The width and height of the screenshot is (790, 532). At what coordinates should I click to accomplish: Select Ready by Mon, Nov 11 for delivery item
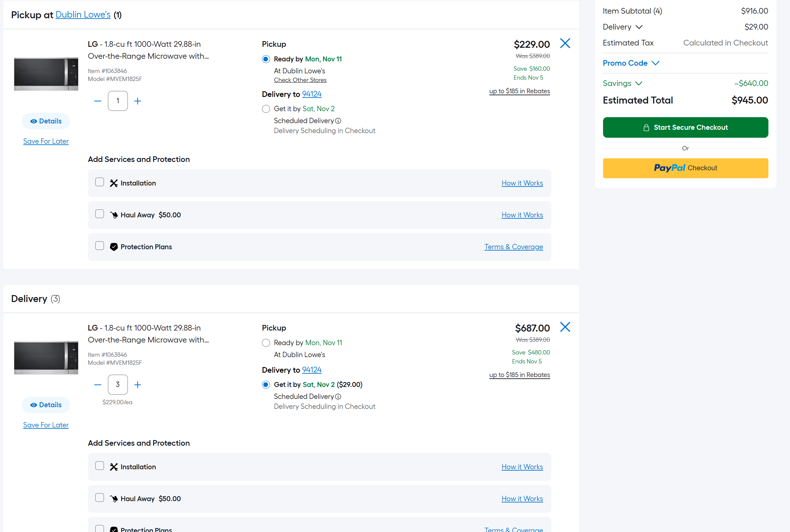coord(266,343)
